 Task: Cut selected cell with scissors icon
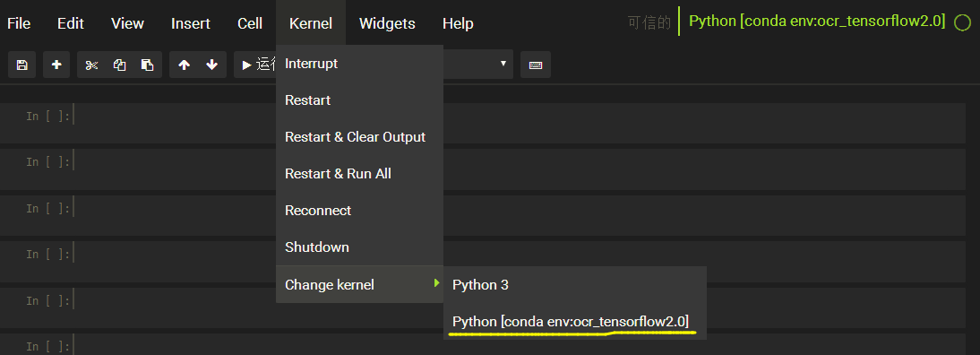[92, 65]
